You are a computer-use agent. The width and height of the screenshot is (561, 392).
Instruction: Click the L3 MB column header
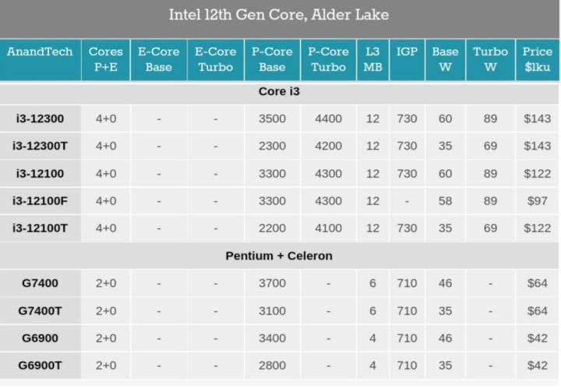coord(372,58)
